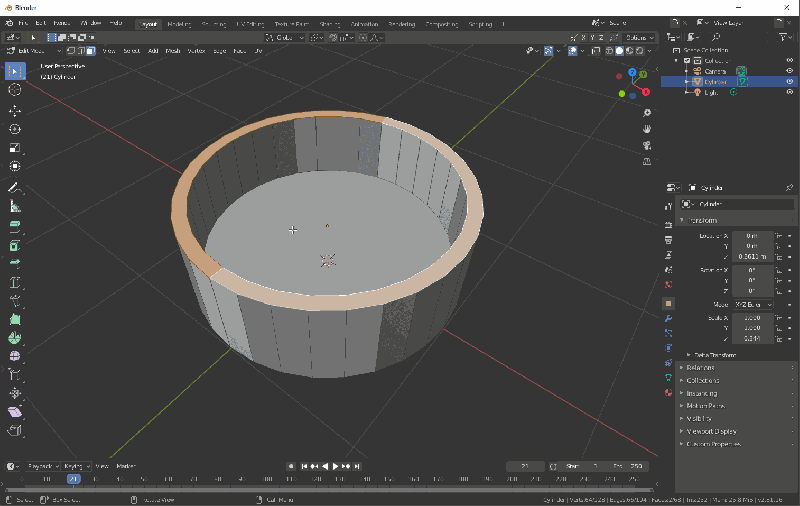Switch to wireframe viewport shading

point(609,50)
